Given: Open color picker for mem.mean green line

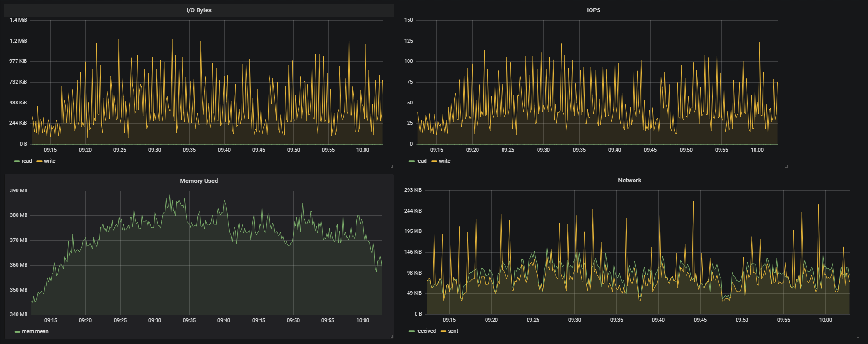Looking at the screenshot, I should (17, 332).
